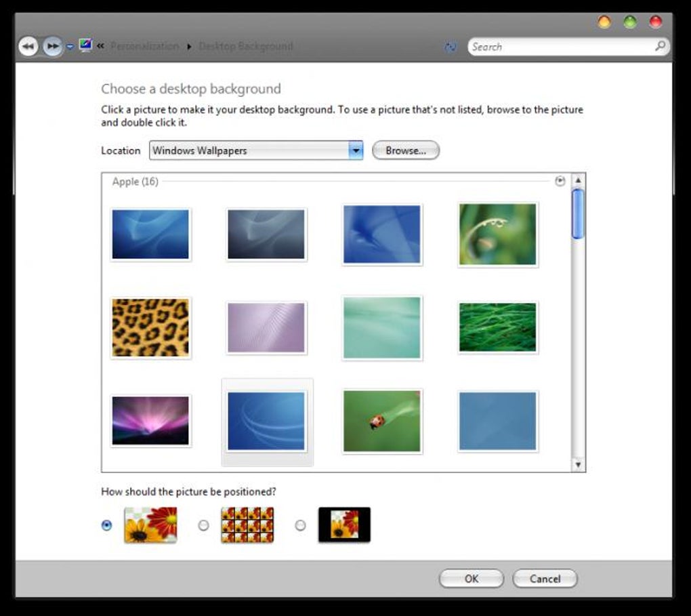Click the Cancel button

pos(545,579)
